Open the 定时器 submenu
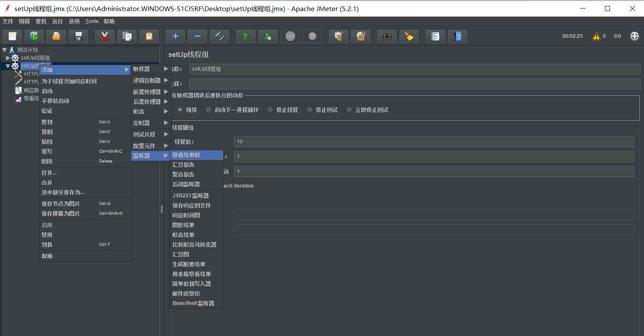The width and height of the screenshot is (644, 336). [x=151, y=123]
